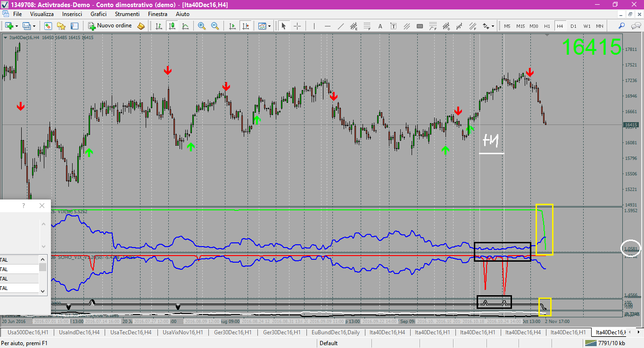The image size is (644, 348).
Task: Select the text A tool
Action: click(x=380, y=26)
